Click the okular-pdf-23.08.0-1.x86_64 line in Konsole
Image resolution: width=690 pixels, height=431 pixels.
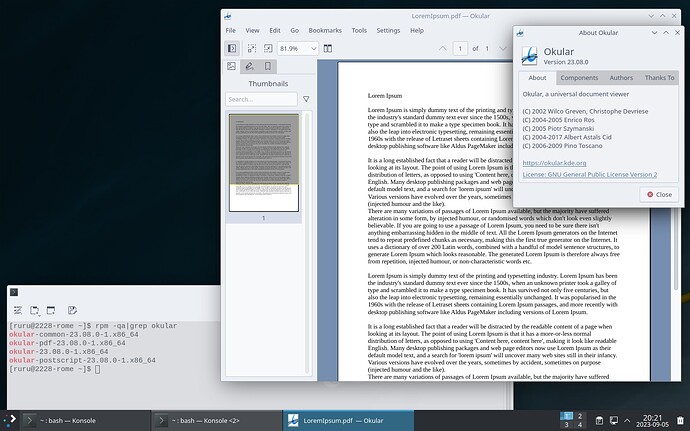coord(67,343)
